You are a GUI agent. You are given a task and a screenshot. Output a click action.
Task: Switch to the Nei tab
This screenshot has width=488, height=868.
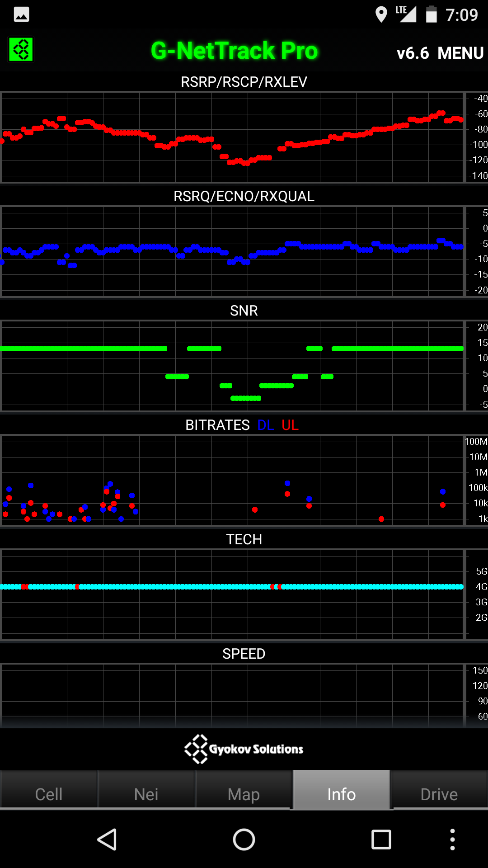click(x=146, y=794)
